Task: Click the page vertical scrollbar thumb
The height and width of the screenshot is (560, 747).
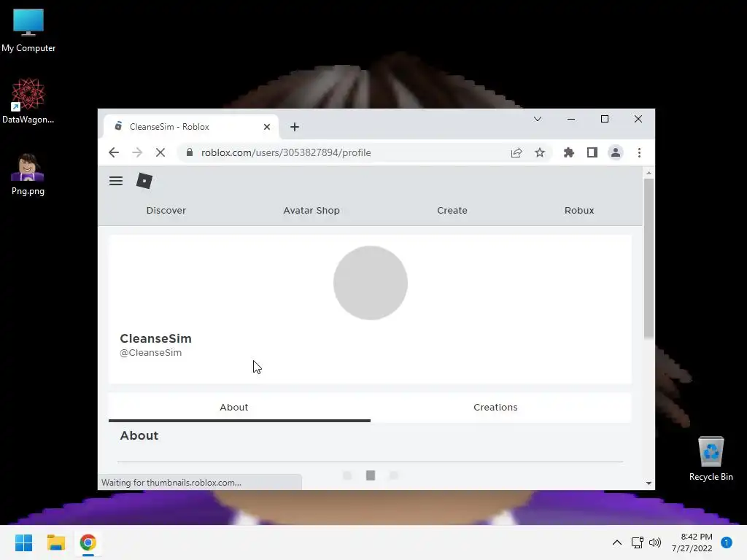Action: (x=649, y=259)
